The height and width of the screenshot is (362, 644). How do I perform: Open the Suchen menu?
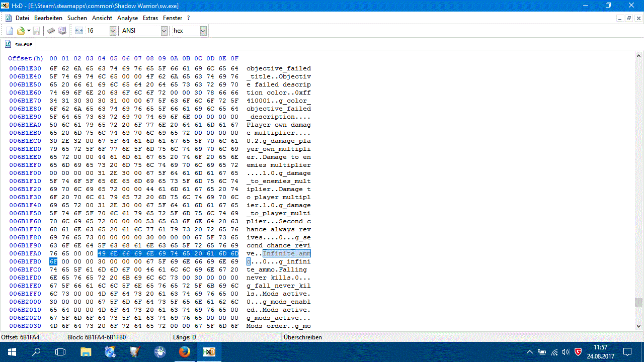77,18
